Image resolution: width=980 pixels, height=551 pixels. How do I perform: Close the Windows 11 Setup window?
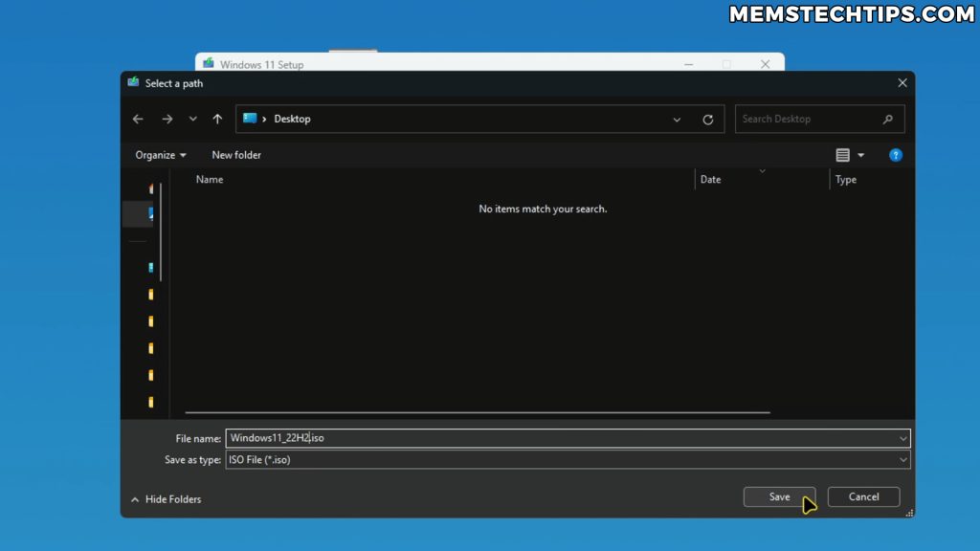(765, 64)
